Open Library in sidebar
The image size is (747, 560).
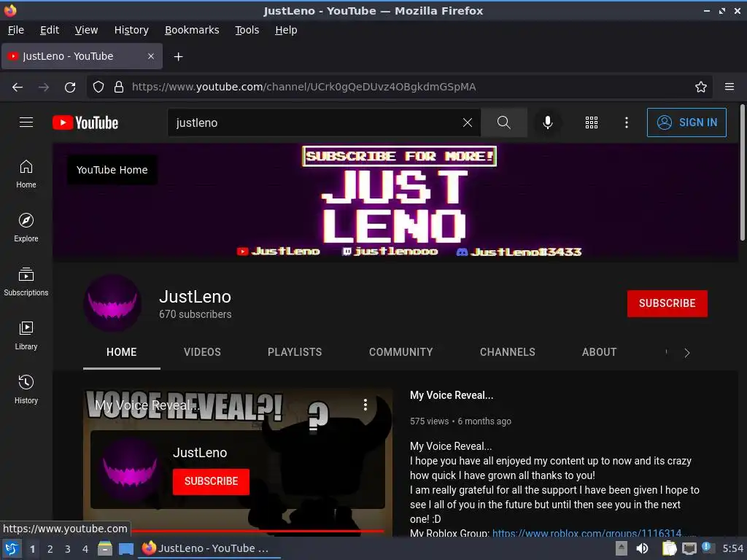pyautogui.click(x=26, y=335)
